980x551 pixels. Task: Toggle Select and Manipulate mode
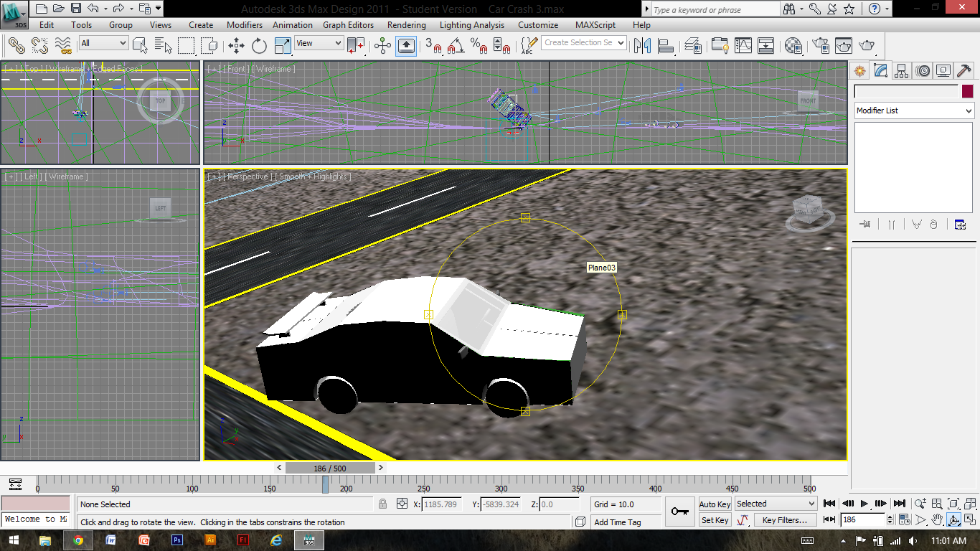[383, 45]
